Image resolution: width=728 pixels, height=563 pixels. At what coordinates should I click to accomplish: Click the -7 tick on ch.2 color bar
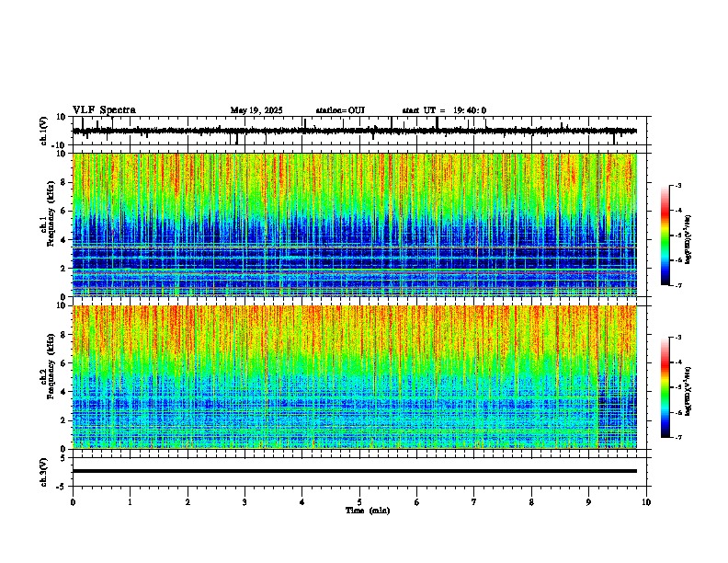[x=678, y=438]
